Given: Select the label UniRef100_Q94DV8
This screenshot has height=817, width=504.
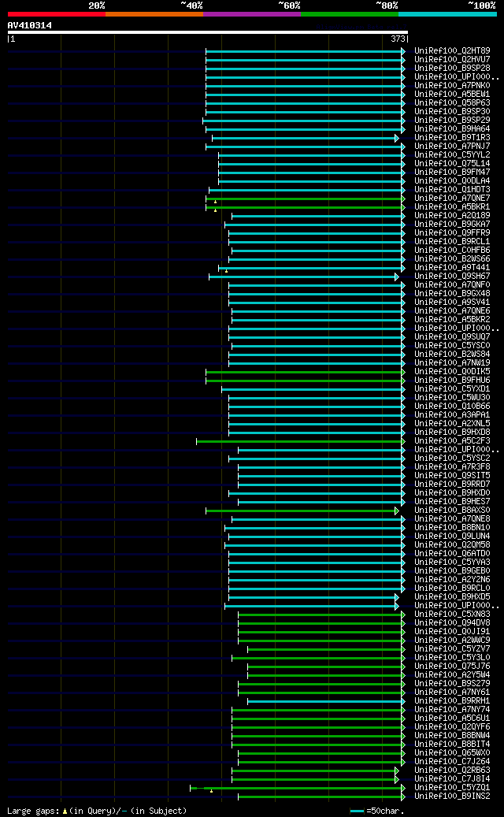Looking at the screenshot, I should tap(452, 623).
